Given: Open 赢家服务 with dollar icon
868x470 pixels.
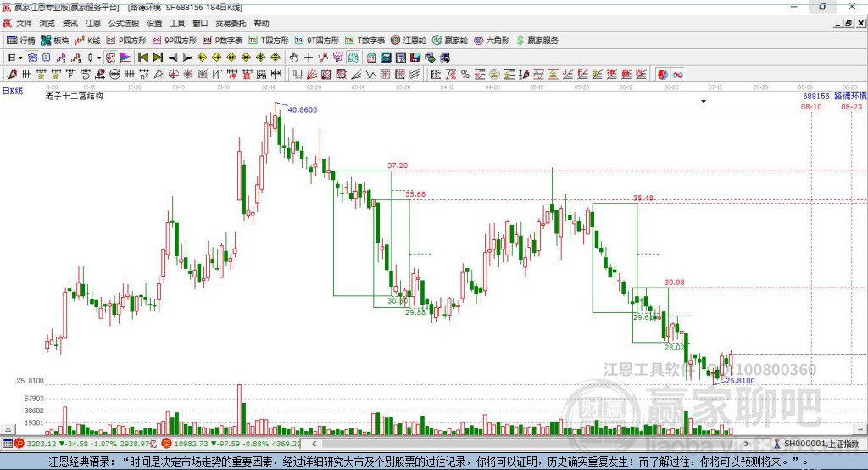Looking at the screenshot, I should tap(537, 41).
